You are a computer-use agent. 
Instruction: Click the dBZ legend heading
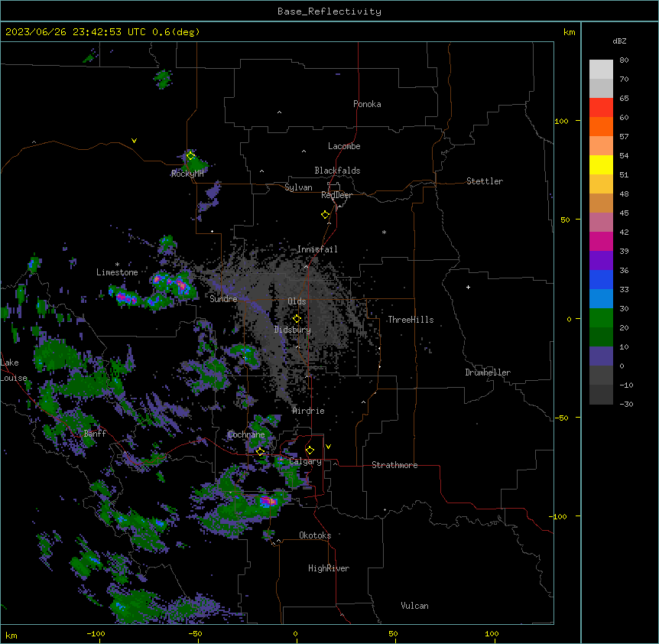point(619,41)
